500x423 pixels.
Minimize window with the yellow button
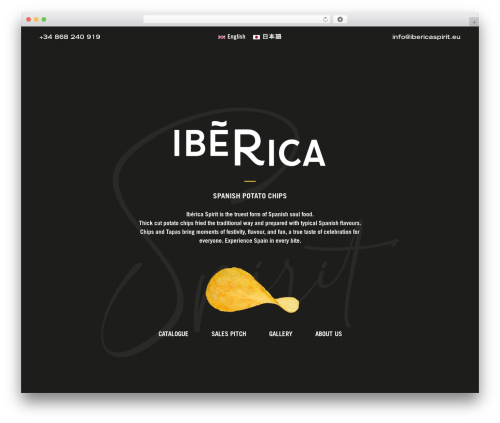(x=36, y=20)
